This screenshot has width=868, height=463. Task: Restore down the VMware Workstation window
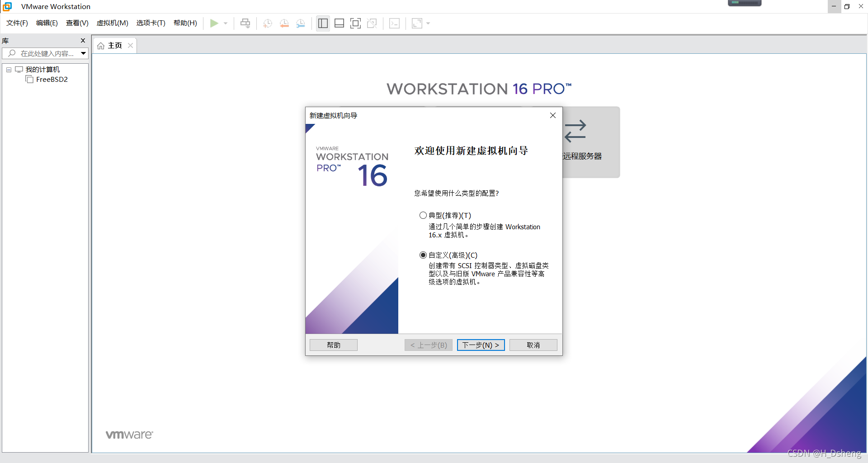pos(847,6)
